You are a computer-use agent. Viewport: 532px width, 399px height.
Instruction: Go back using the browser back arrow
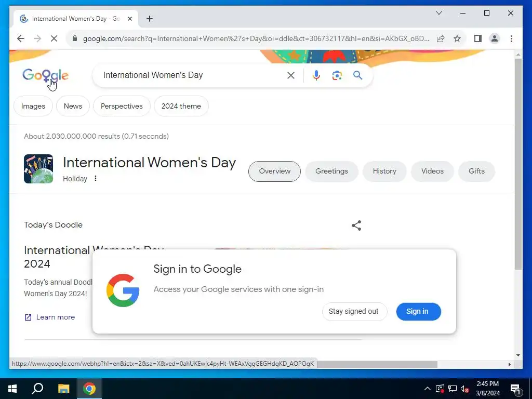21,38
